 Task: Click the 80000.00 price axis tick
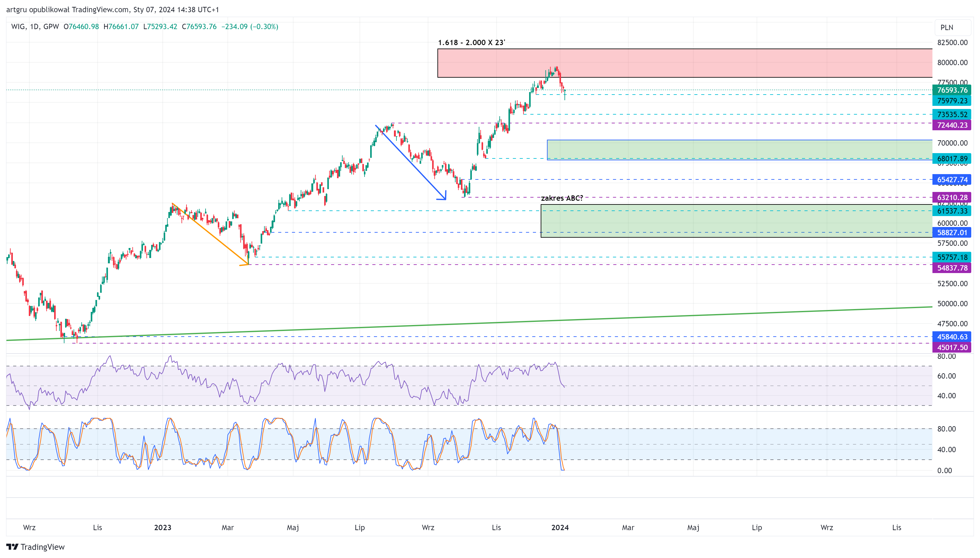pos(952,62)
